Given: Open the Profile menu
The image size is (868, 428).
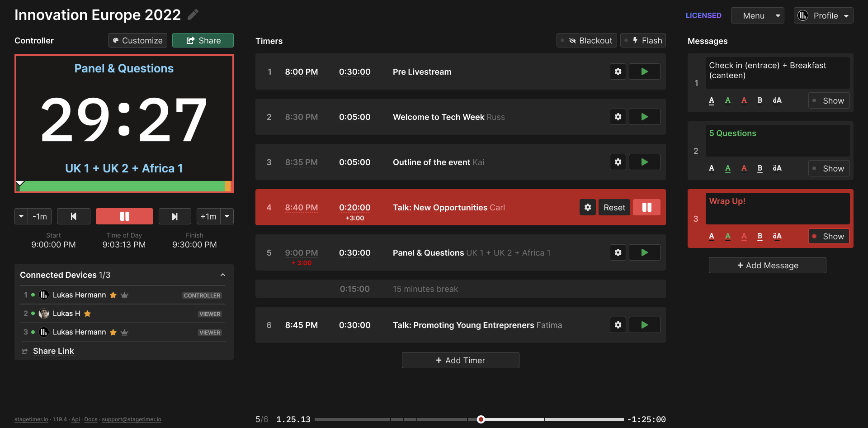Looking at the screenshot, I should (x=823, y=15).
